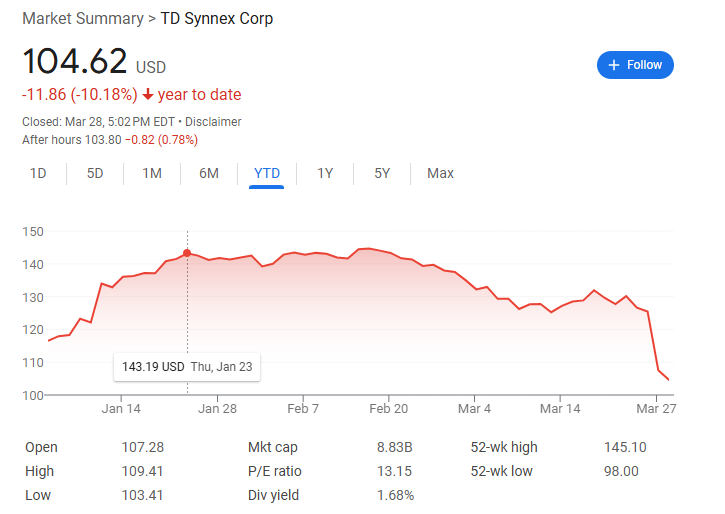Click the Jan 14 axis label
The height and width of the screenshot is (514, 725).
point(121,409)
